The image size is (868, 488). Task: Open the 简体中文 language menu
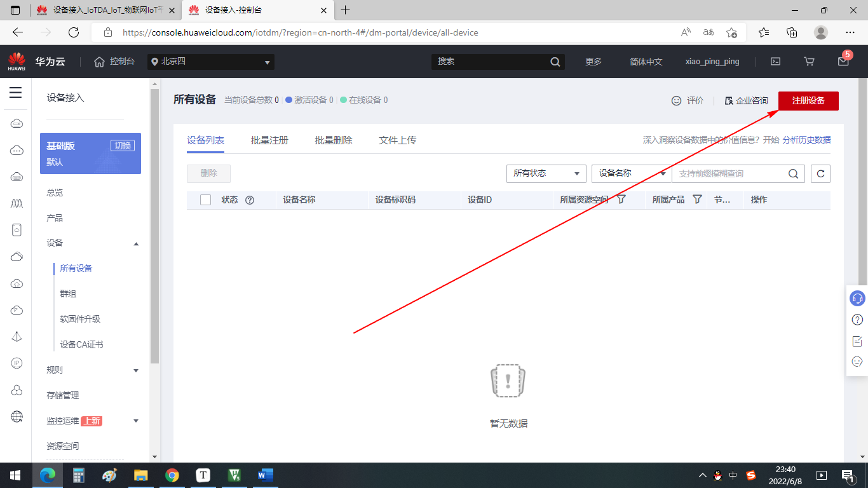[646, 62]
